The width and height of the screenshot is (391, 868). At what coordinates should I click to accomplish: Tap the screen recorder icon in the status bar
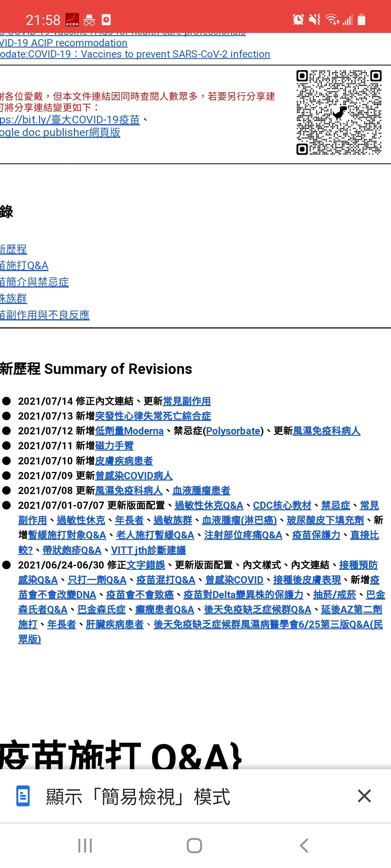coord(106,20)
